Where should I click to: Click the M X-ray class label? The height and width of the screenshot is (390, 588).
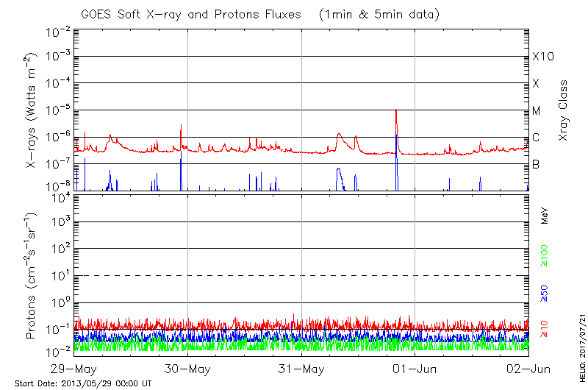[x=537, y=111]
